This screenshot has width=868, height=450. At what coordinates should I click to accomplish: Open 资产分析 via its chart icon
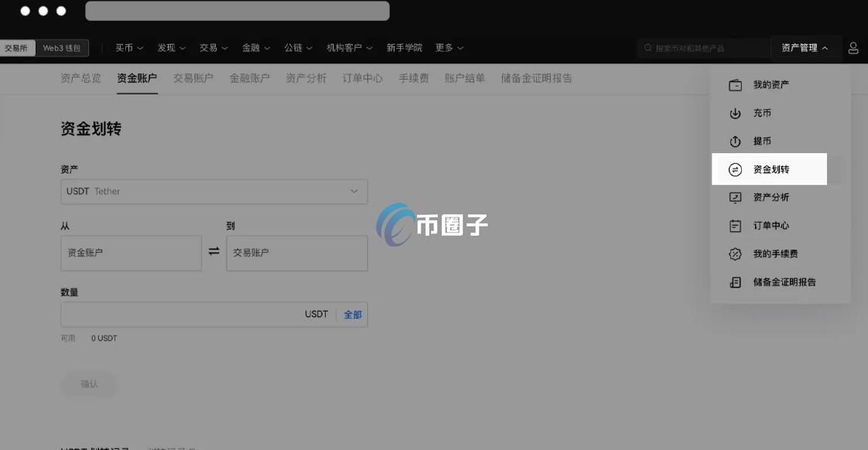(x=734, y=197)
